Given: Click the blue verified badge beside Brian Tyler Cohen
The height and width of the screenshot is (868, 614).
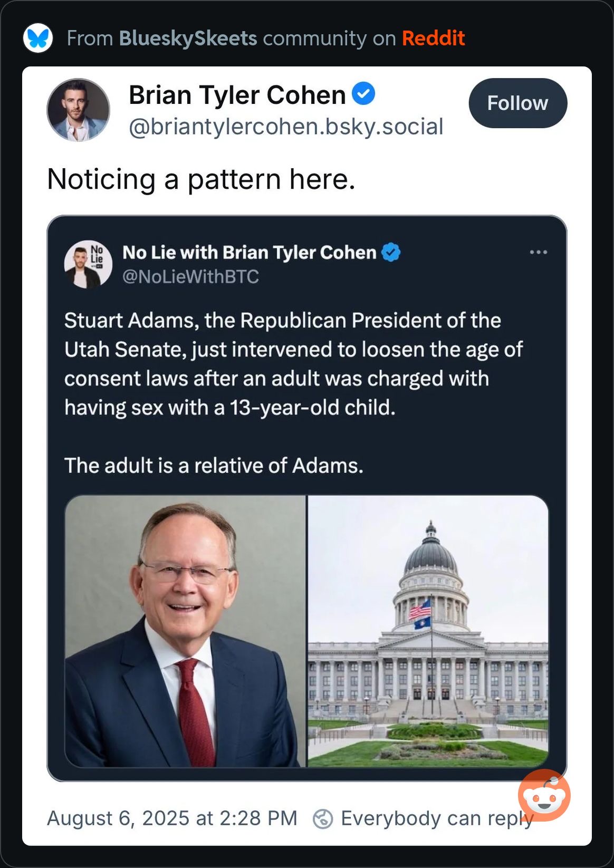Looking at the screenshot, I should click(x=363, y=93).
